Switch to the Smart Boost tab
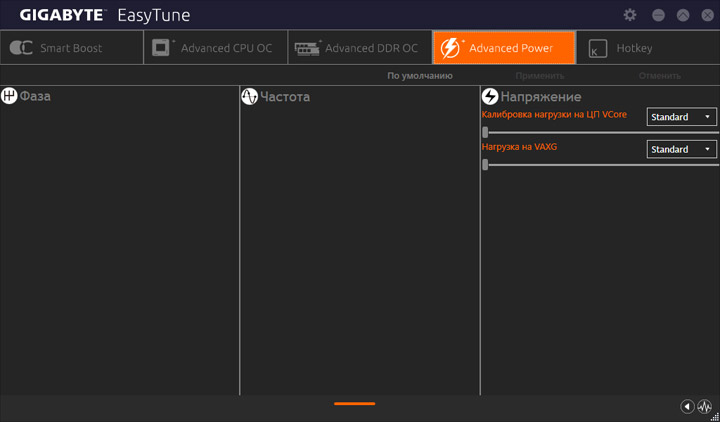The width and height of the screenshot is (720, 422). 72,48
